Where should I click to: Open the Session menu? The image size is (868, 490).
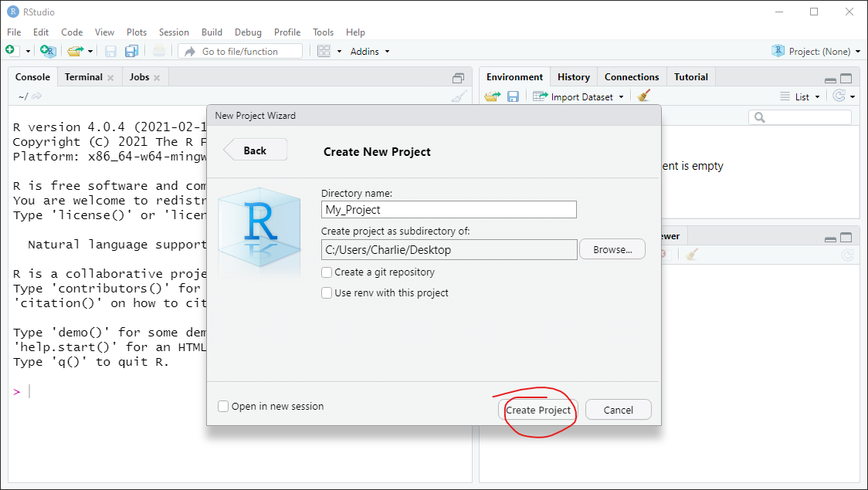click(x=174, y=32)
